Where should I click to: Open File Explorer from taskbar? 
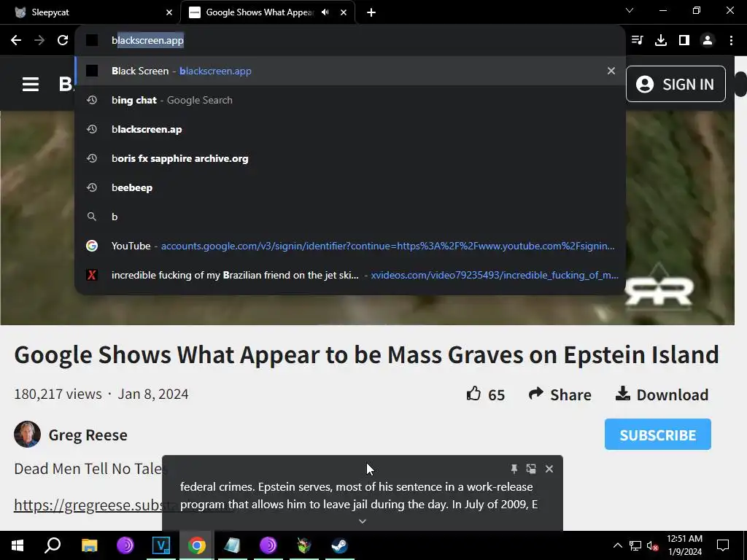[x=89, y=545]
